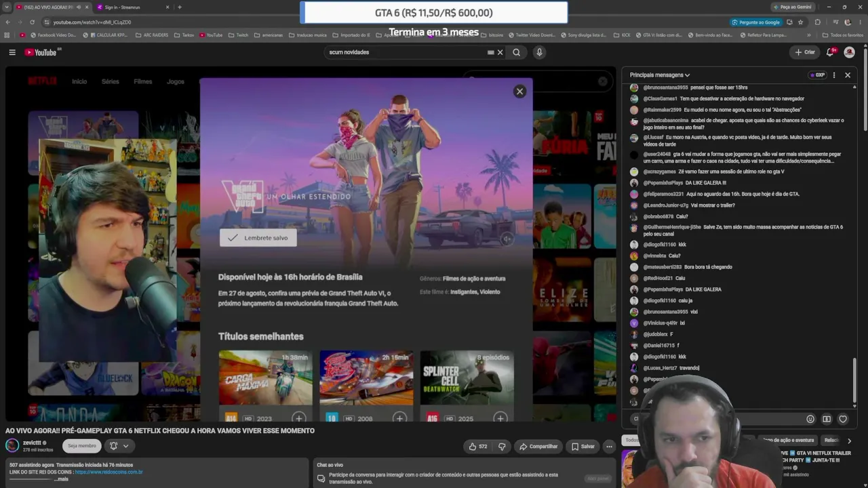Switch to the Sign in - Streamrun tab
Screen dimensions: 868x488
click(132, 7)
